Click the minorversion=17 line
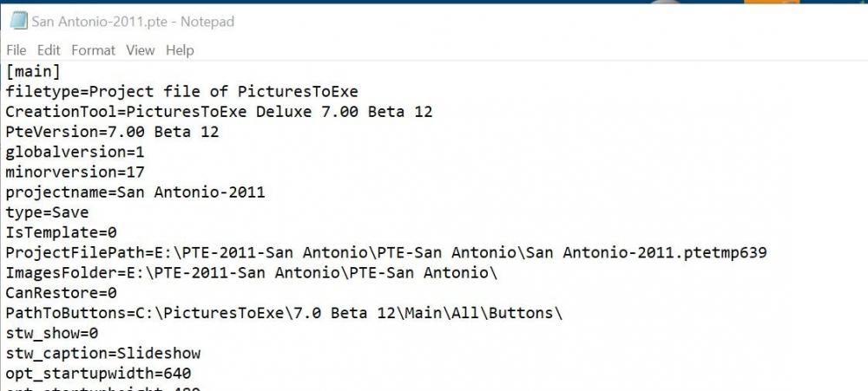The width and height of the screenshot is (868, 391). (x=75, y=172)
